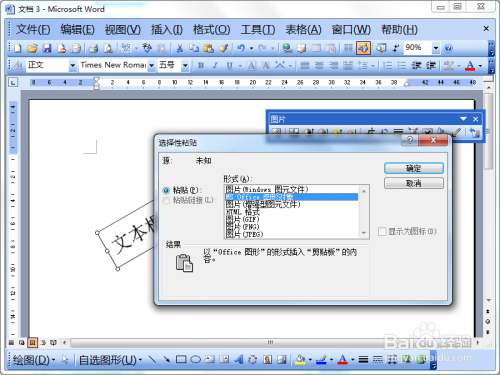Viewport: 500px width, 375px height.
Task: Underline the selected text
Action: click(x=230, y=65)
